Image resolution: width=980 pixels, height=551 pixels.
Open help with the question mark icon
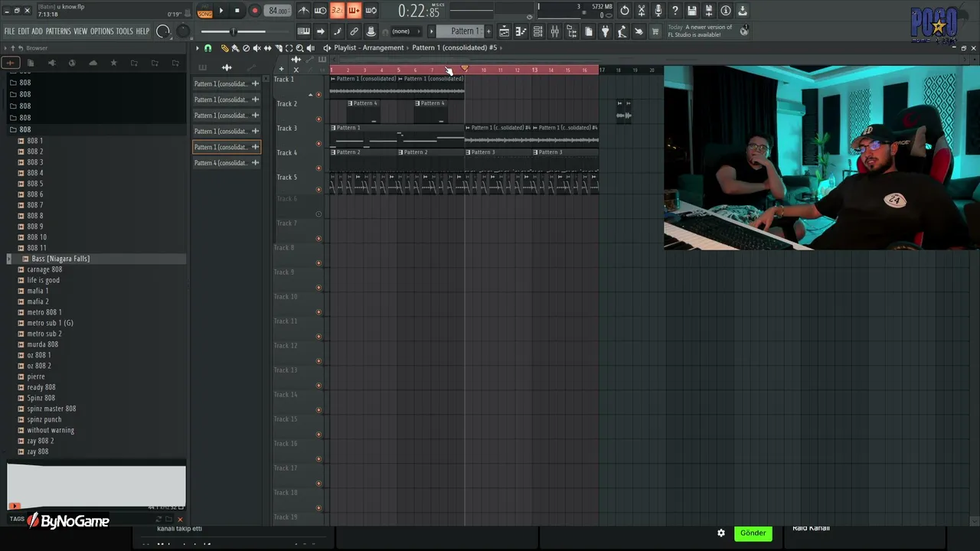tap(675, 11)
